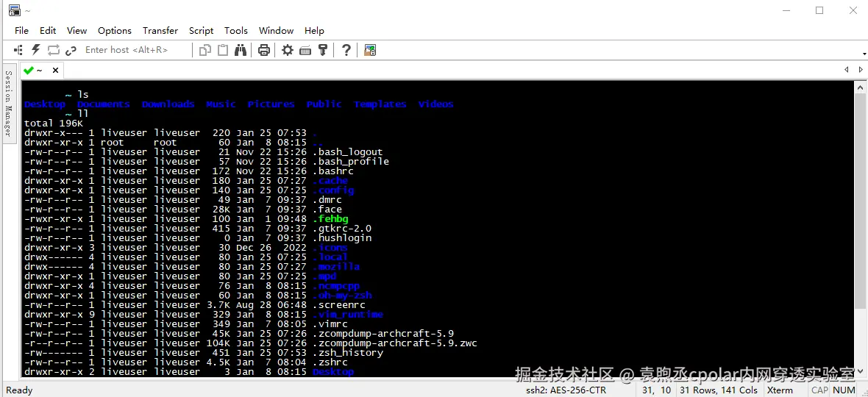Open Find with the binoculars icon
The width and height of the screenshot is (868, 397).
coord(241,50)
